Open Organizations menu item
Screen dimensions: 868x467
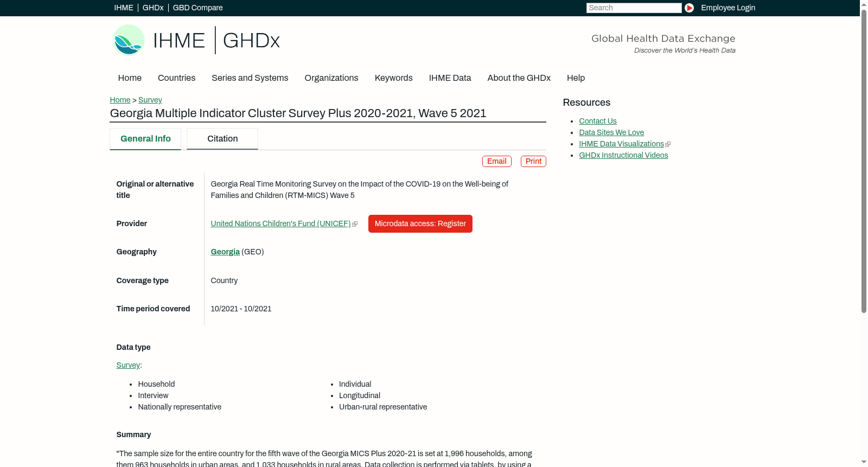(331, 78)
